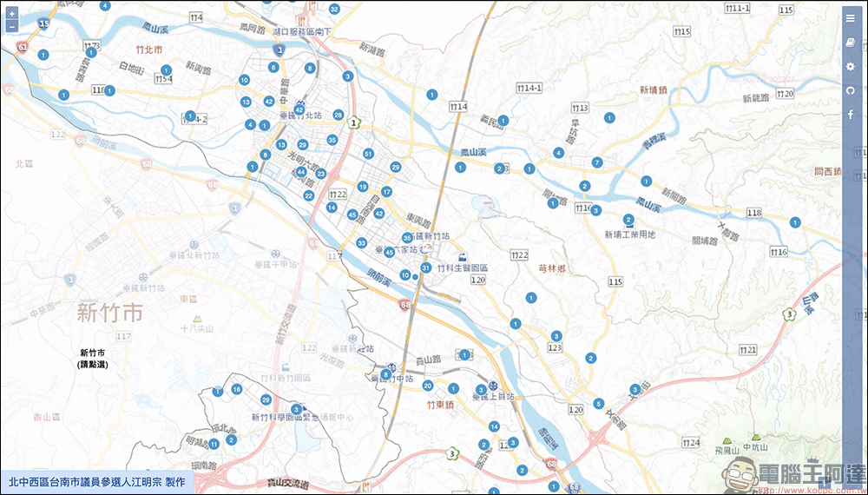The height and width of the screenshot is (495, 868).
Task: Open the book icon in the sidebar
Action: [850, 43]
